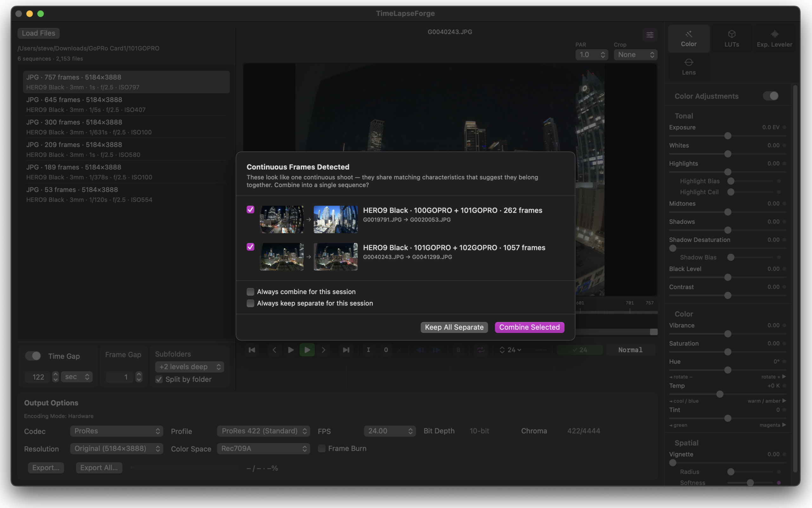Click the Hue rotate + arrow
Viewport: 812px width, 508px height.
pos(784,377)
